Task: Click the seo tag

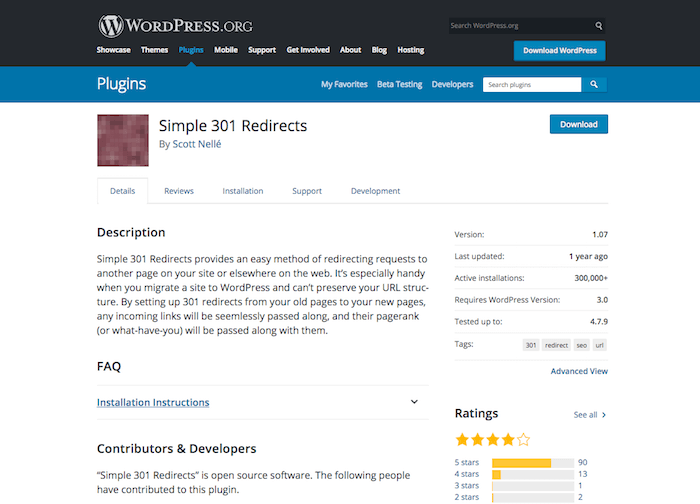Action: coord(582,345)
